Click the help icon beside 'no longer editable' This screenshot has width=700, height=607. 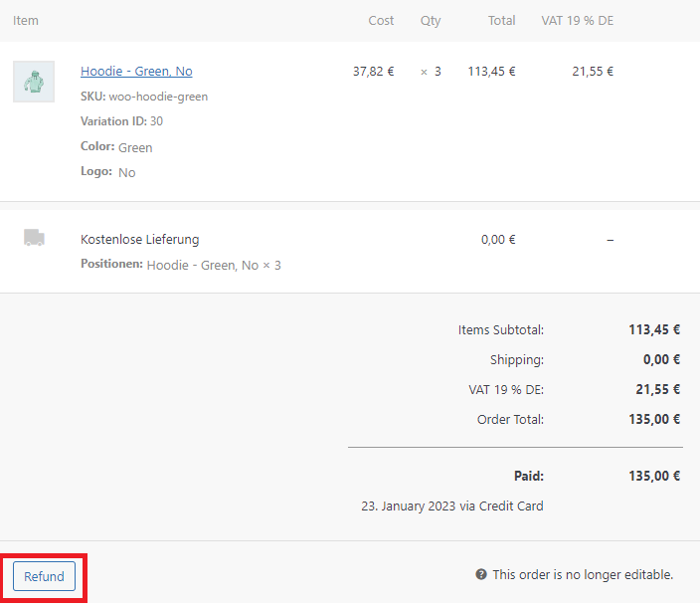coord(481,574)
